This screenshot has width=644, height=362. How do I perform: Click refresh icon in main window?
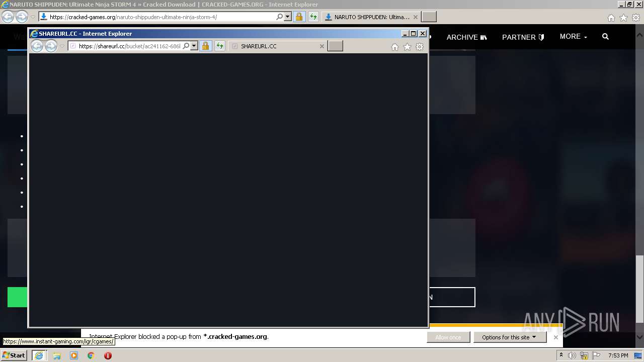pos(313,17)
